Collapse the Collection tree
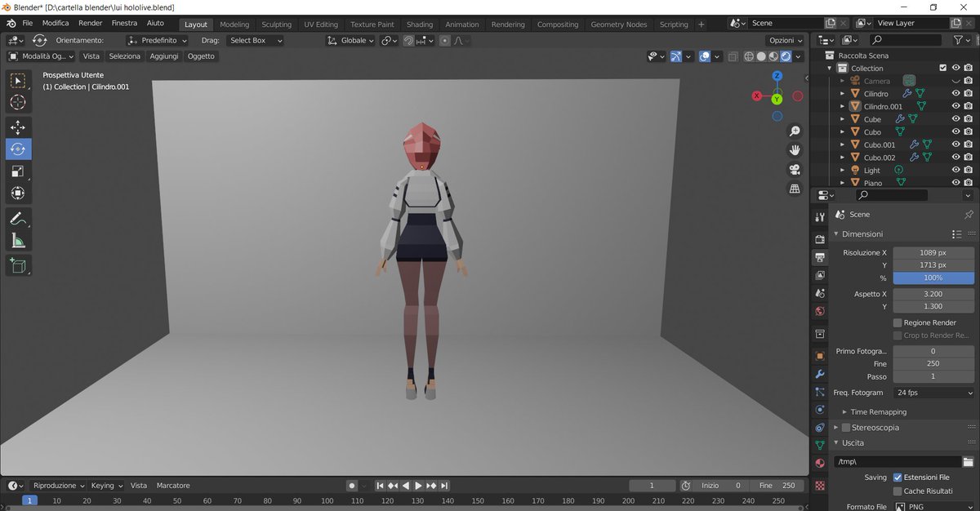980x511 pixels. pos(830,68)
